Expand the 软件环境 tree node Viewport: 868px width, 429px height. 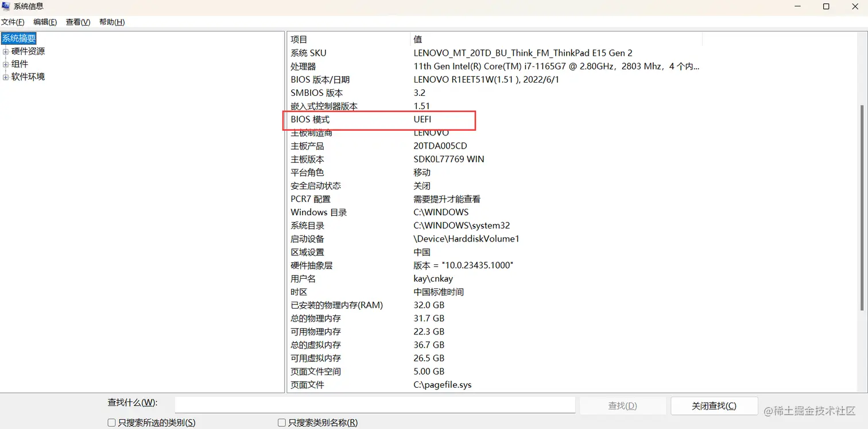(x=6, y=77)
